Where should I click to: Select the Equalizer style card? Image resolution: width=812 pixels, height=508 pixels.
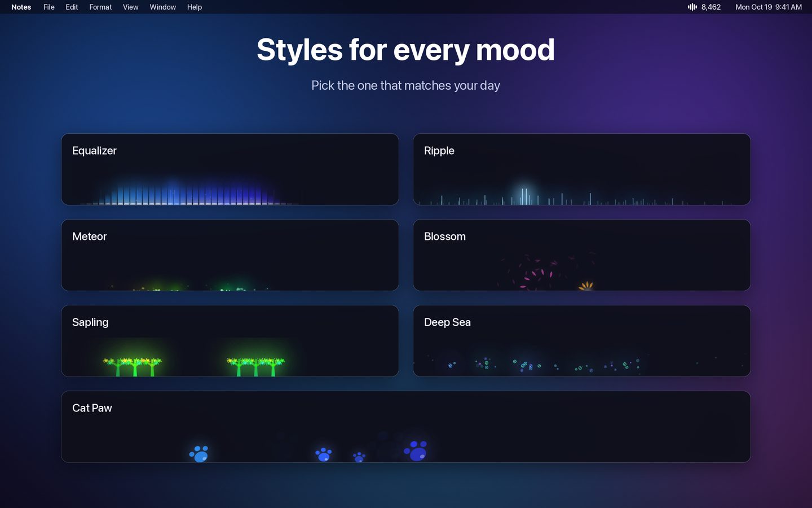pyautogui.click(x=230, y=169)
